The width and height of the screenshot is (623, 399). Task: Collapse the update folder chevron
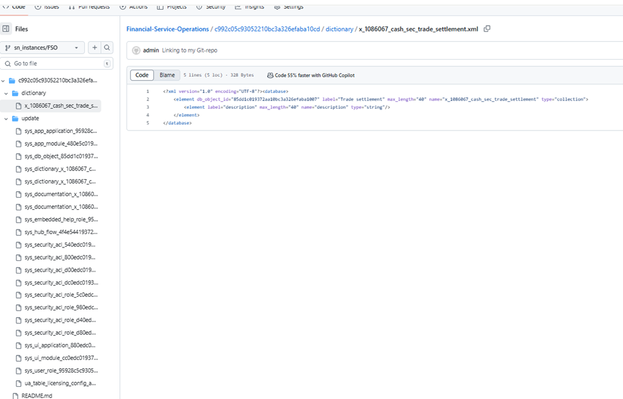(x=6, y=118)
